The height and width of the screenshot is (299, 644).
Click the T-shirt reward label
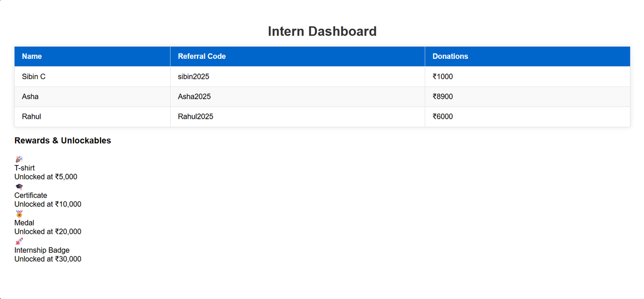[25, 168]
